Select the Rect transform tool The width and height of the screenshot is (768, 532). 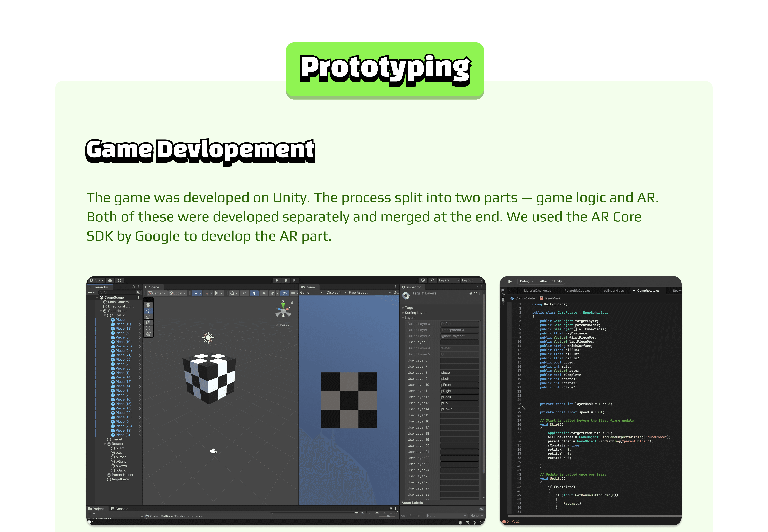[148, 328]
